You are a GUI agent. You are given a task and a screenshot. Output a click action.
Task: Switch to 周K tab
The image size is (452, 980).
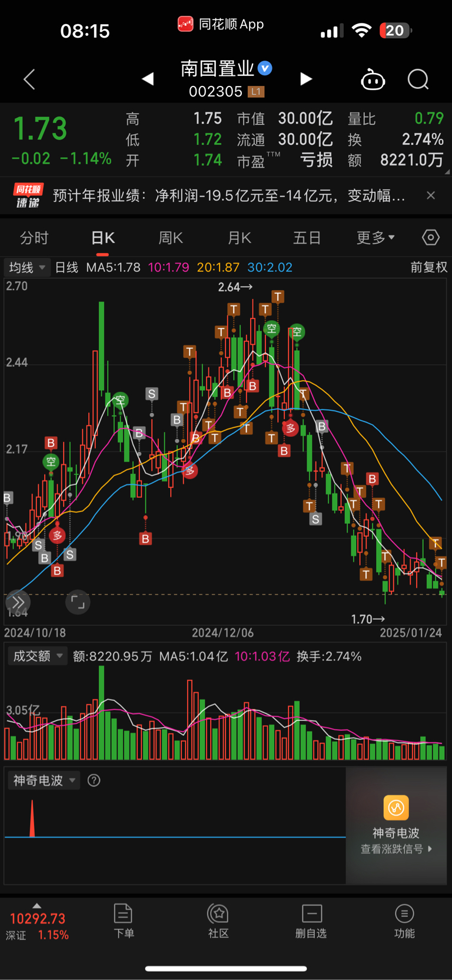171,238
